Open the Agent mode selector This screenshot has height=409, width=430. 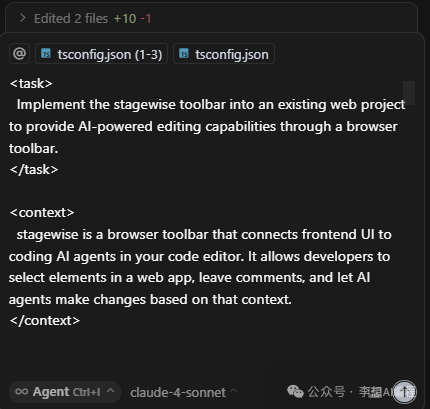click(x=65, y=392)
